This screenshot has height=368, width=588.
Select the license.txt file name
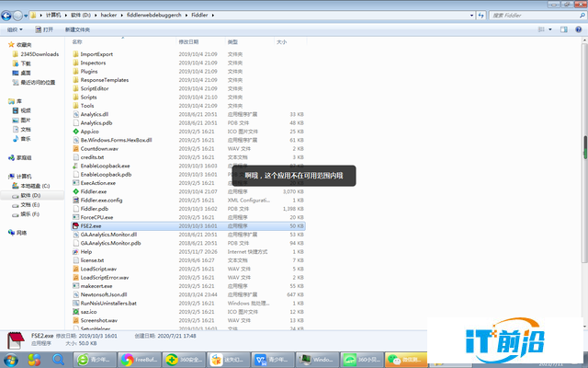click(92, 260)
